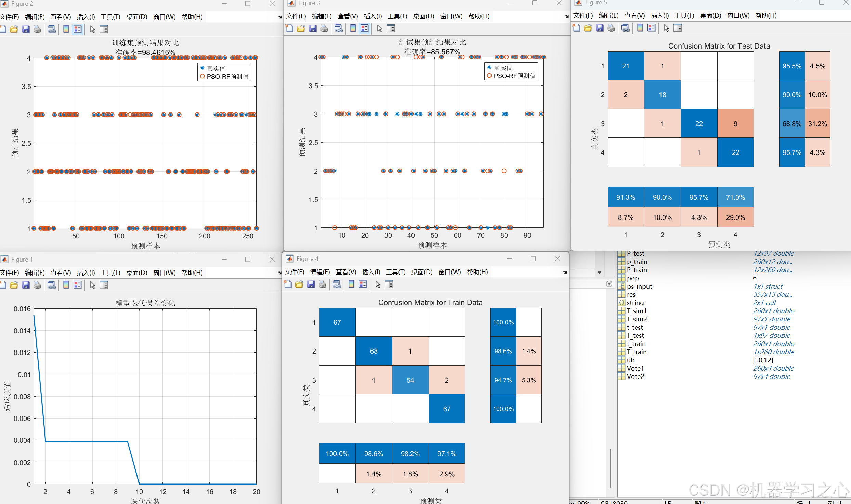Click 文件(F) in Figure 4 menu bar

click(x=294, y=272)
